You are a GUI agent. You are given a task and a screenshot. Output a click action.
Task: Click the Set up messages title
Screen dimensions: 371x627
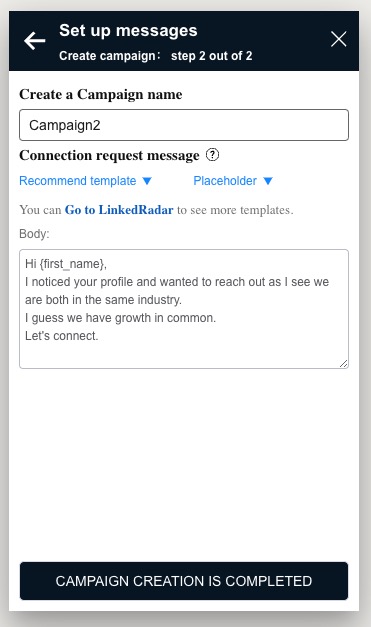click(128, 30)
